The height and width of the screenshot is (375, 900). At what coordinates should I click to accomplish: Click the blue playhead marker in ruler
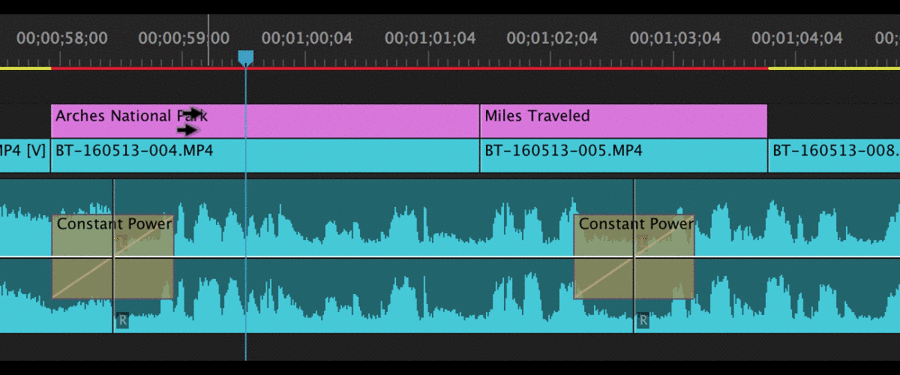(246, 57)
